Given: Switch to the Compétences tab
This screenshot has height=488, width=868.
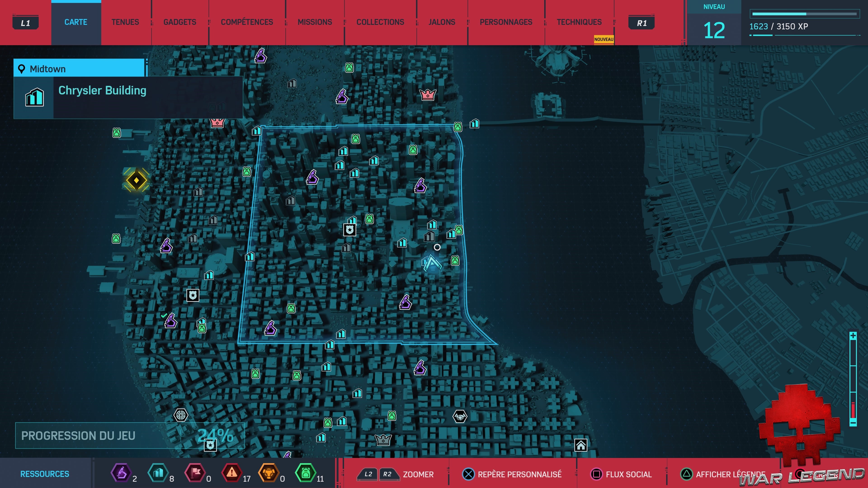Looking at the screenshot, I should pos(247,22).
